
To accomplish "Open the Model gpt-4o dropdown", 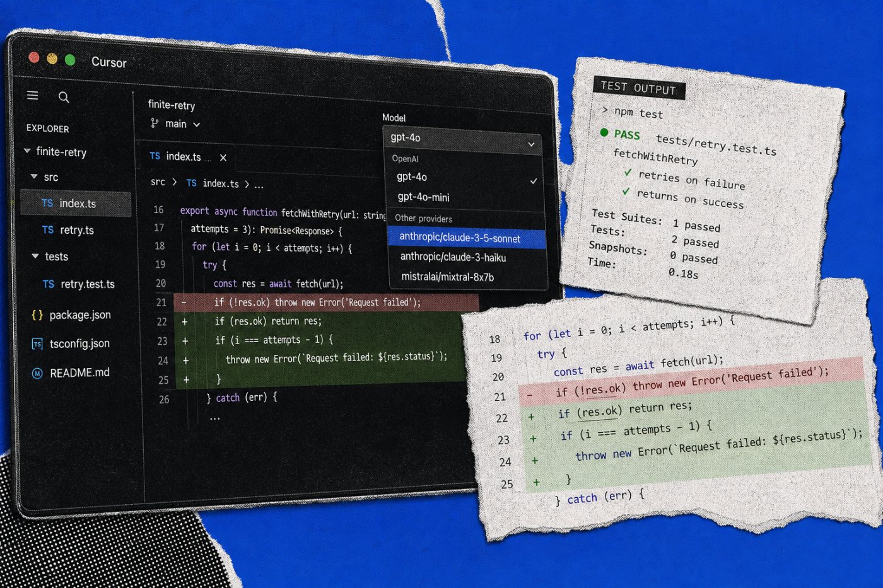I will tap(462, 141).
